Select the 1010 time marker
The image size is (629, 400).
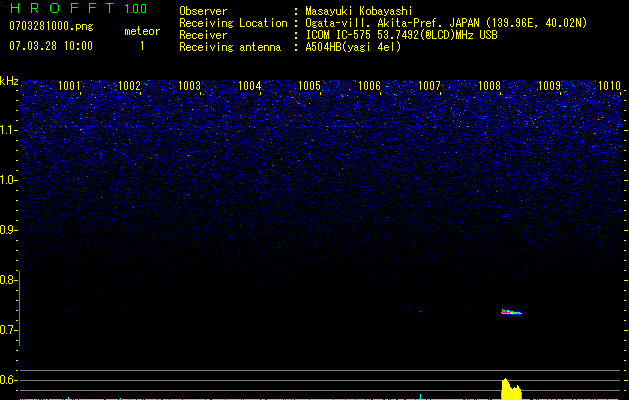pyautogui.click(x=609, y=86)
